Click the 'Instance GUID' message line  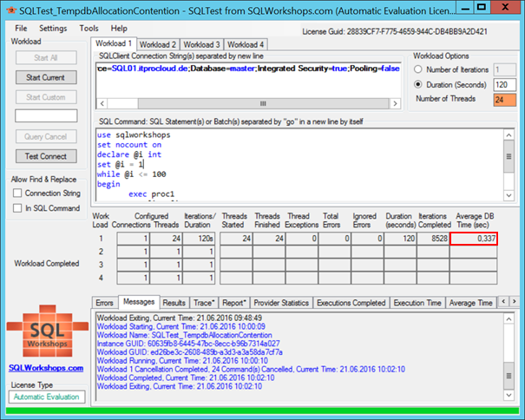pos(188,344)
